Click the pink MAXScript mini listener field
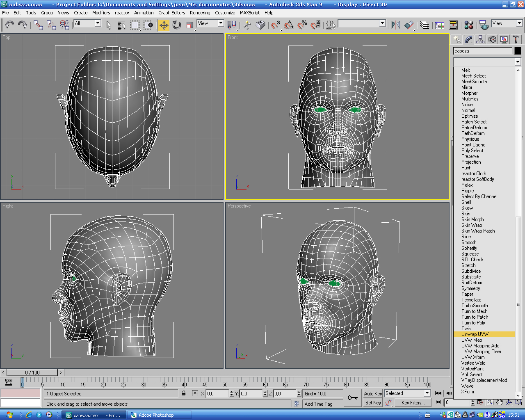525x420 pixels. (21, 393)
